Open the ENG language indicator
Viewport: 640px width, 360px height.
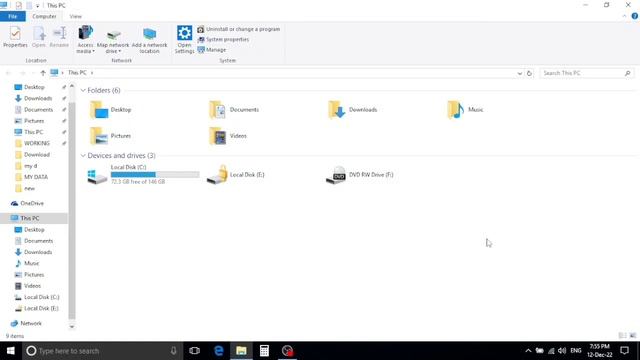click(x=576, y=351)
